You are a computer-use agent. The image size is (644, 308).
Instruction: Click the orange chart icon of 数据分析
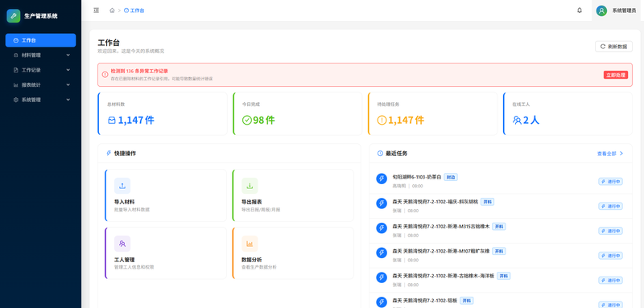(x=250, y=244)
